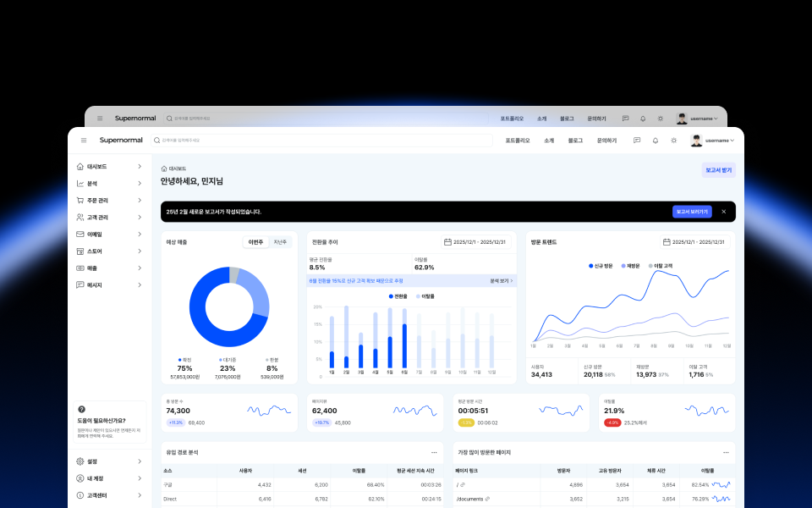Click the 분석 보기 link in 전환율 추이
812x508 pixels.
pos(499,280)
